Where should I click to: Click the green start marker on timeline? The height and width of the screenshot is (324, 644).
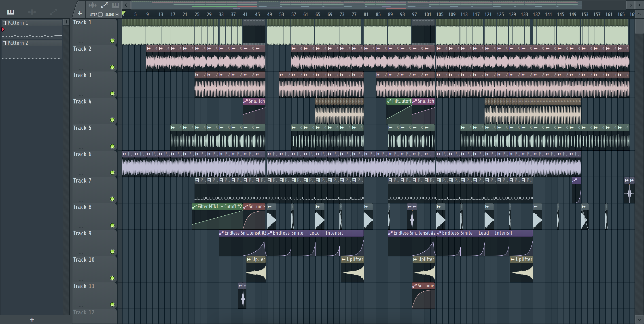coord(123,13)
